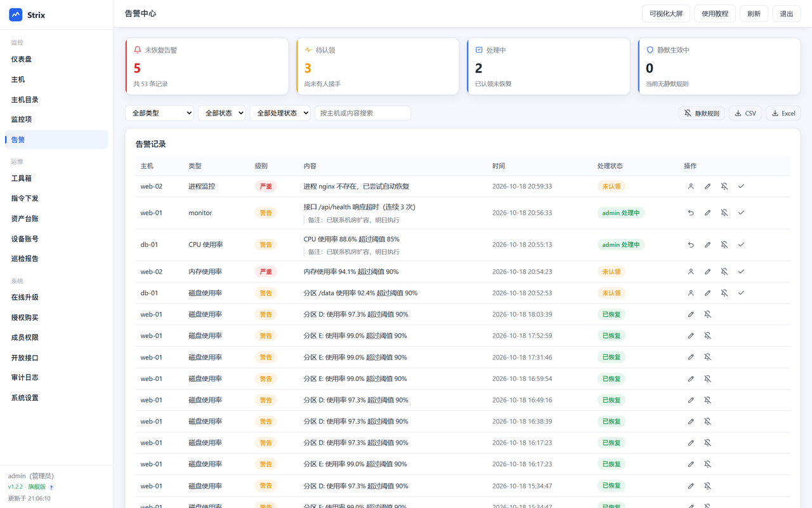Claim the web-02 nginx process alert
The image size is (812, 508).
pos(691,186)
